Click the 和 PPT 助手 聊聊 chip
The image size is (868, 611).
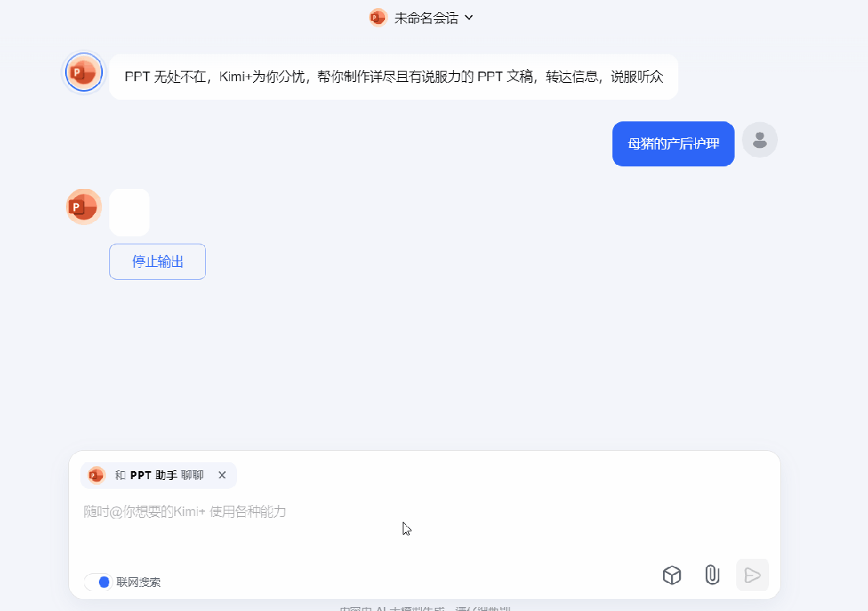click(159, 475)
